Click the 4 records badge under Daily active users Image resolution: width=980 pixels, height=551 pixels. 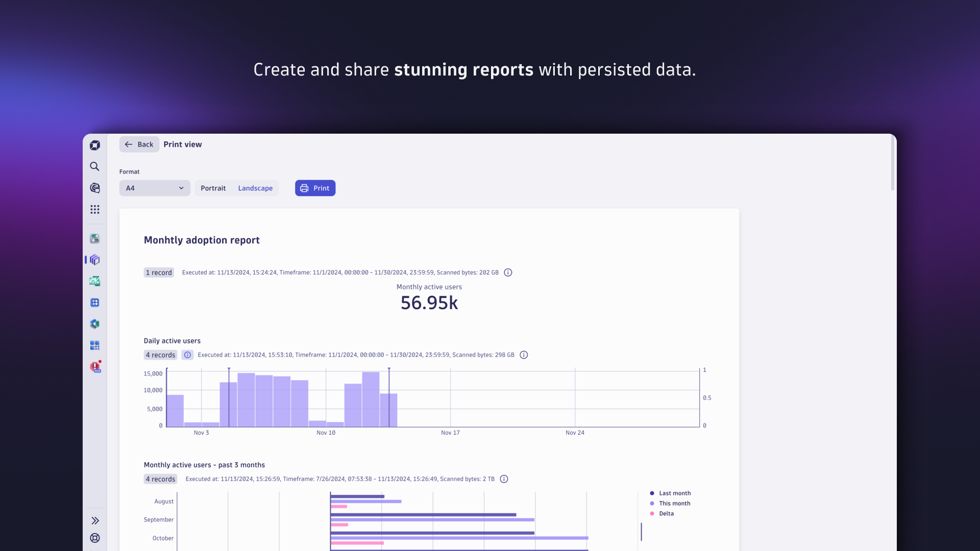pyautogui.click(x=160, y=355)
